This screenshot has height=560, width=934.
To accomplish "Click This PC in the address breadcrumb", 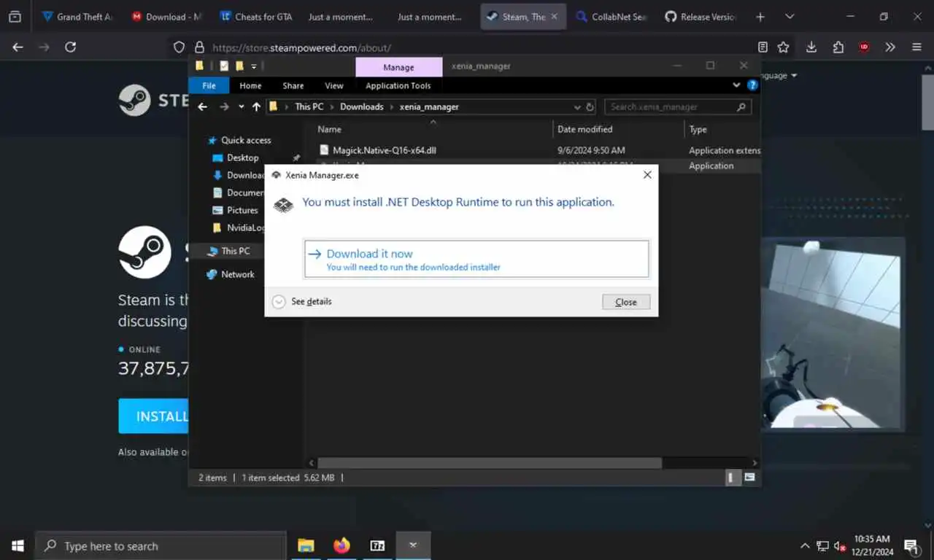I will (309, 106).
